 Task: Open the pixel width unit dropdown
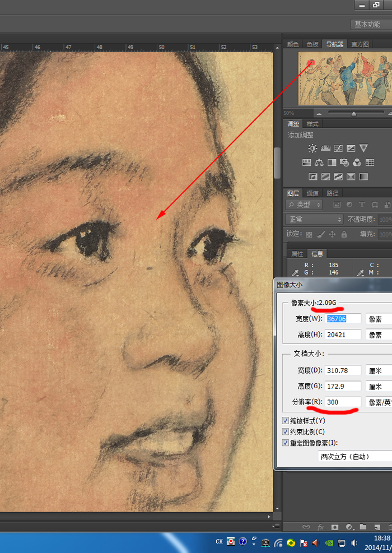tap(379, 319)
